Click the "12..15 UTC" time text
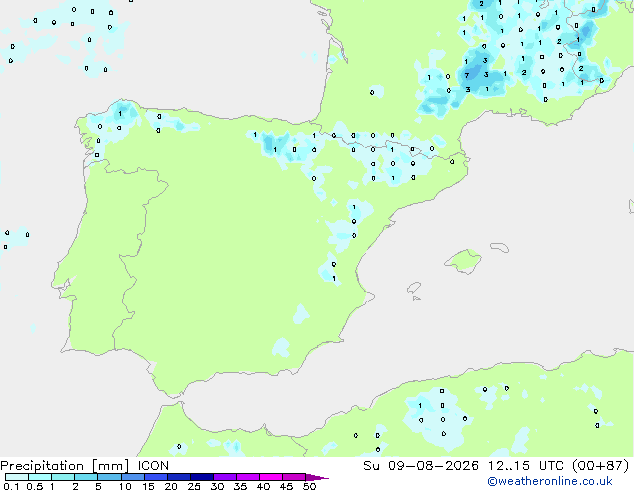Screen dimensions: 634x490 [526, 466]
